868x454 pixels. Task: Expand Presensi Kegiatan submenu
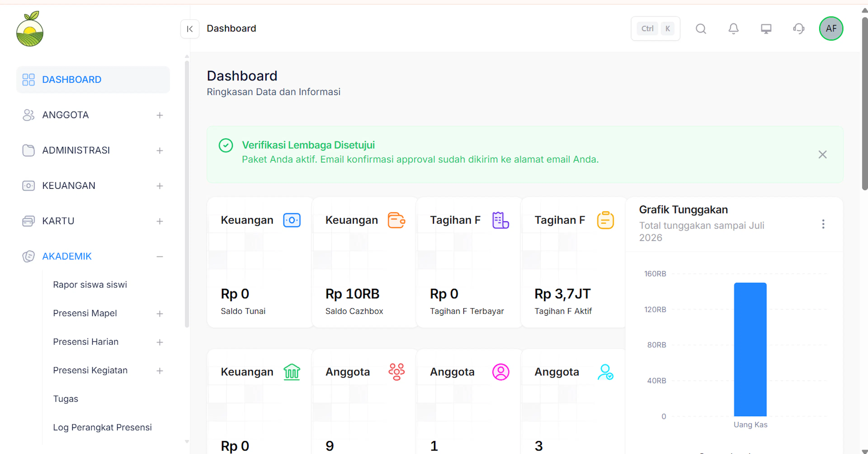click(160, 371)
